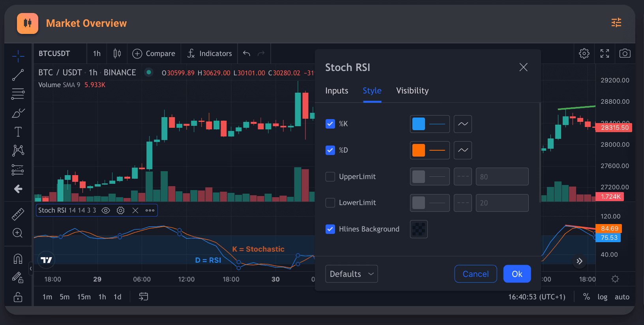The image size is (644, 325).
Task: Take a chart snapshot with camera icon
Action: [x=625, y=53]
